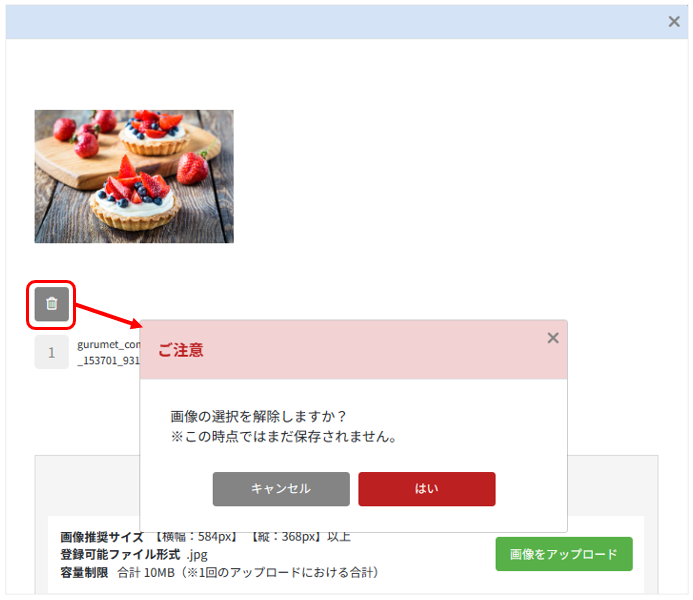Select the strawberry tart image thumbnail
Screen dimensions: 693x600
click(134, 176)
